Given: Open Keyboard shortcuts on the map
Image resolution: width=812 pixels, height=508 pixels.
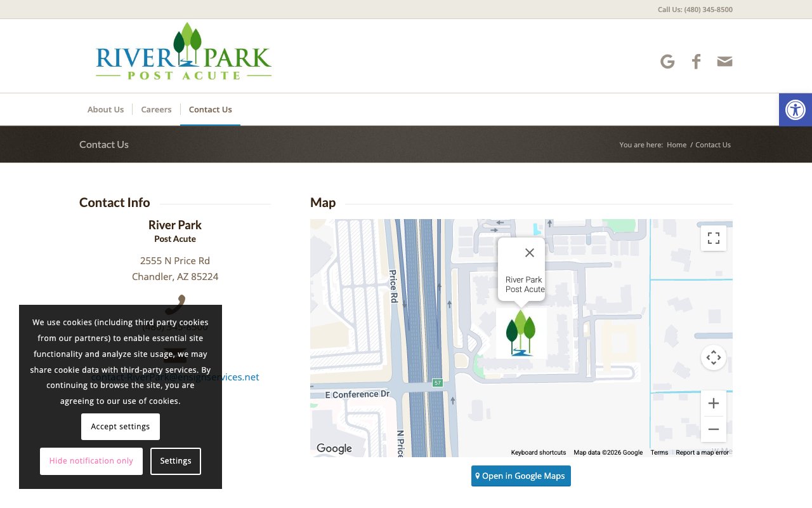Looking at the screenshot, I should tap(539, 453).
